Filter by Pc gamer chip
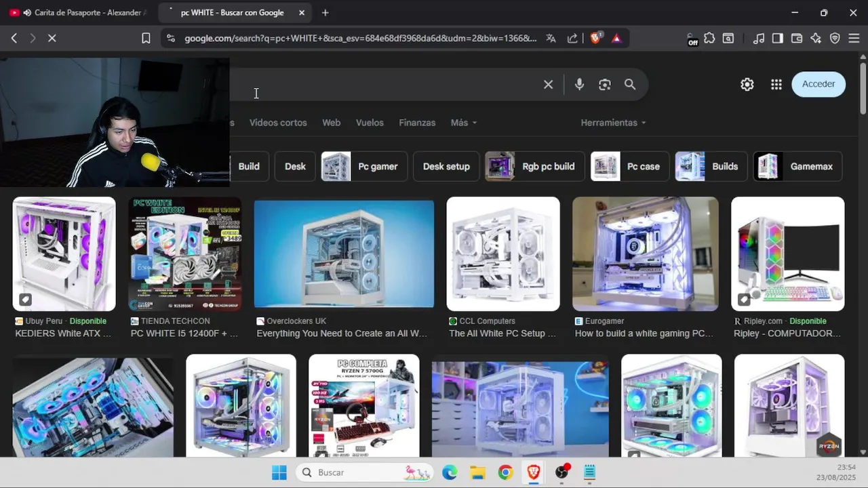Screen dimensions: 868x488 [364, 166]
